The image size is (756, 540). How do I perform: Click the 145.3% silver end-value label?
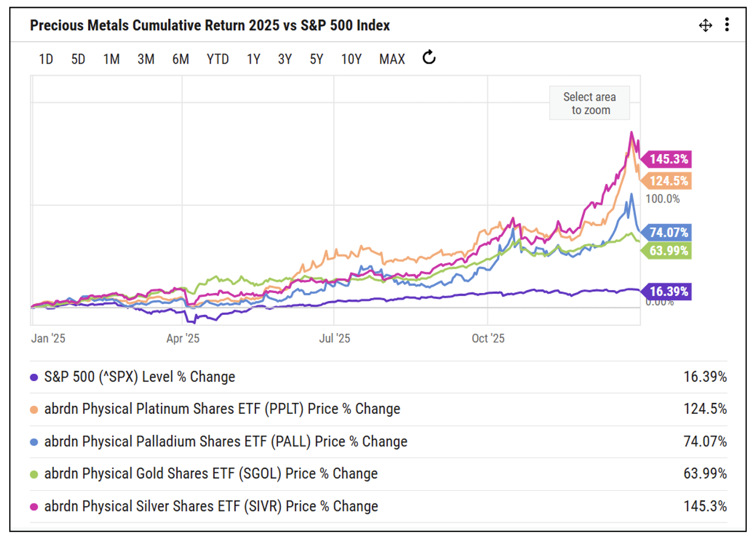coord(669,160)
